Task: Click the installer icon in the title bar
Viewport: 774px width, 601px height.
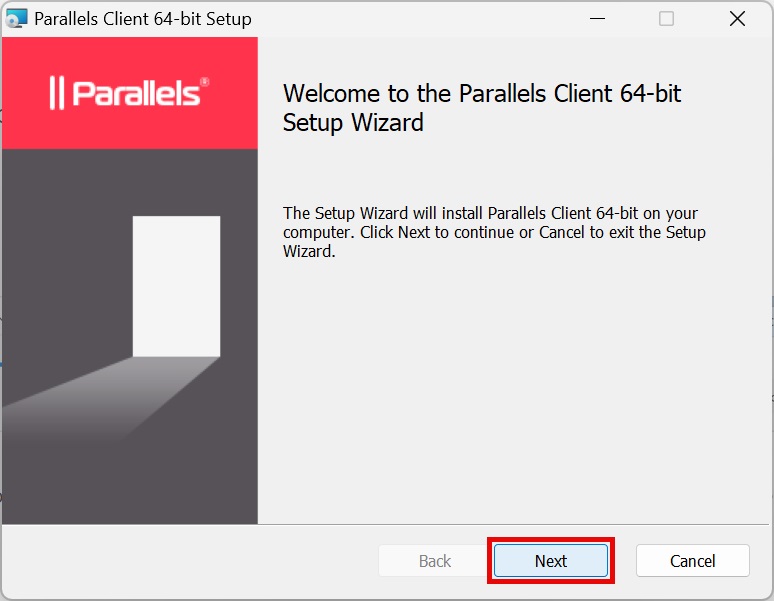Action: click(x=17, y=19)
